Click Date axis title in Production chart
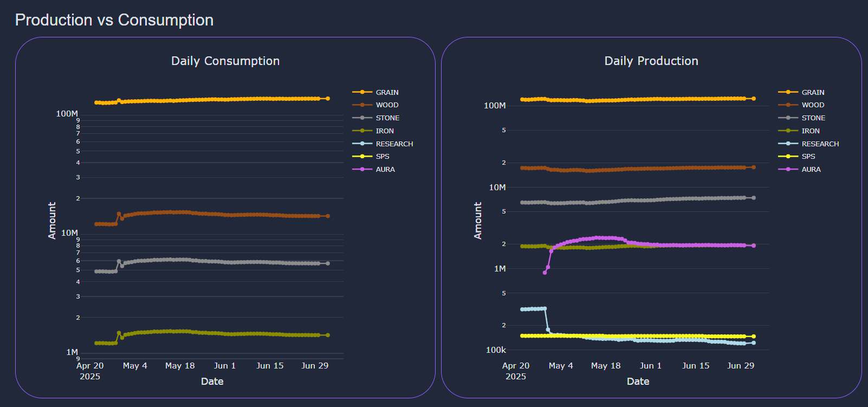This screenshot has height=407, width=868. point(638,382)
